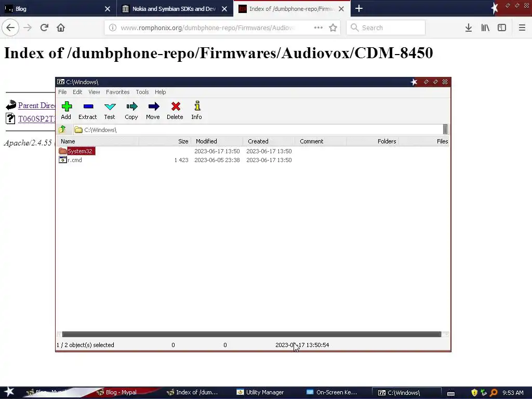This screenshot has width=532, height=399.
Task: Sort by the Files column header
Action: [x=424, y=141]
